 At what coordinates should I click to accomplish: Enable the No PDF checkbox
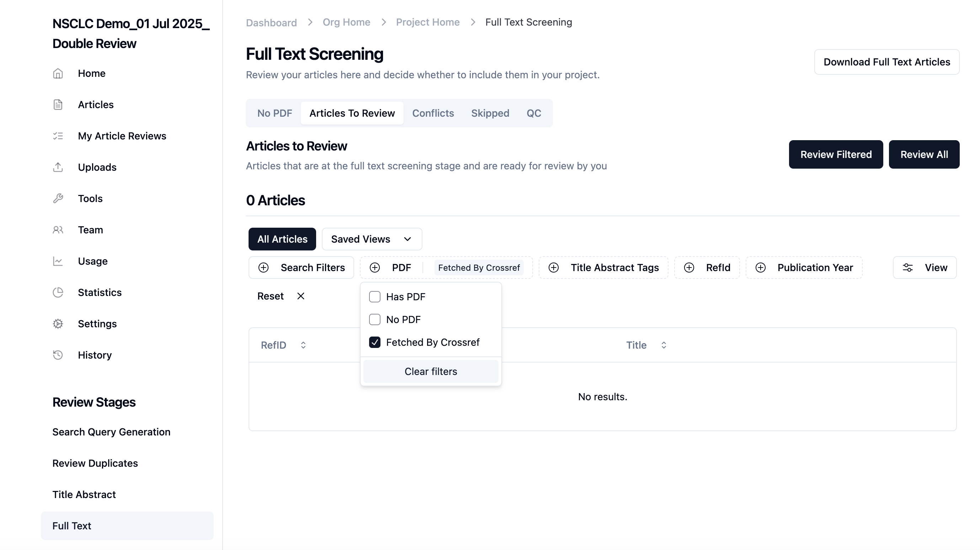click(x=375, y=319)
